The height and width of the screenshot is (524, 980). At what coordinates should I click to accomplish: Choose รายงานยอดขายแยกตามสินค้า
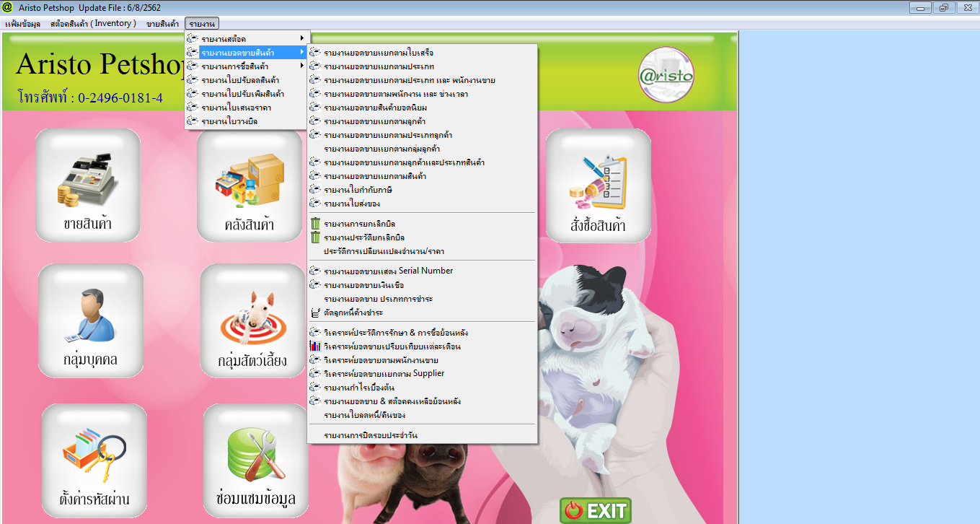[x=422, y=176]
